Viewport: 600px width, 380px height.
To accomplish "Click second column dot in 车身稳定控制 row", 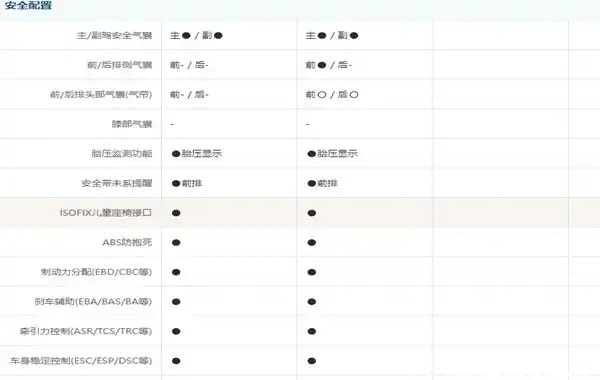I will coord(311,361).
